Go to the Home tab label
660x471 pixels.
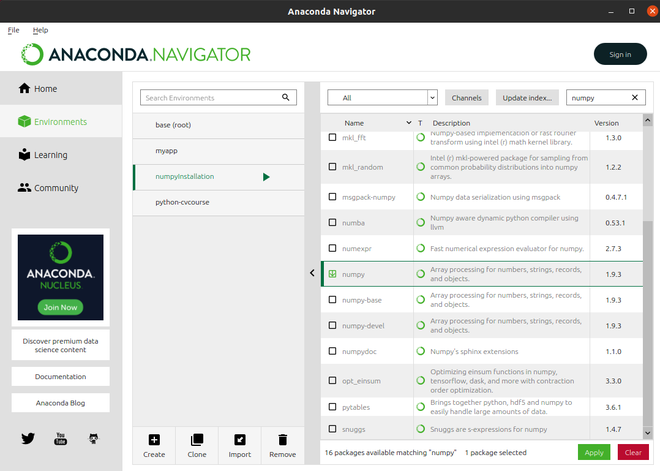45,89
